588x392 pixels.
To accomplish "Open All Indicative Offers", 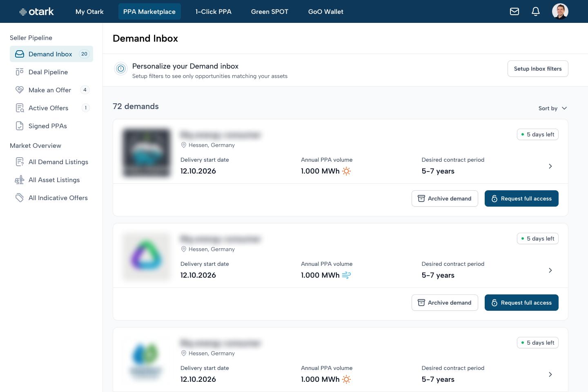I will pyautogui.click(x=51, y=198).
